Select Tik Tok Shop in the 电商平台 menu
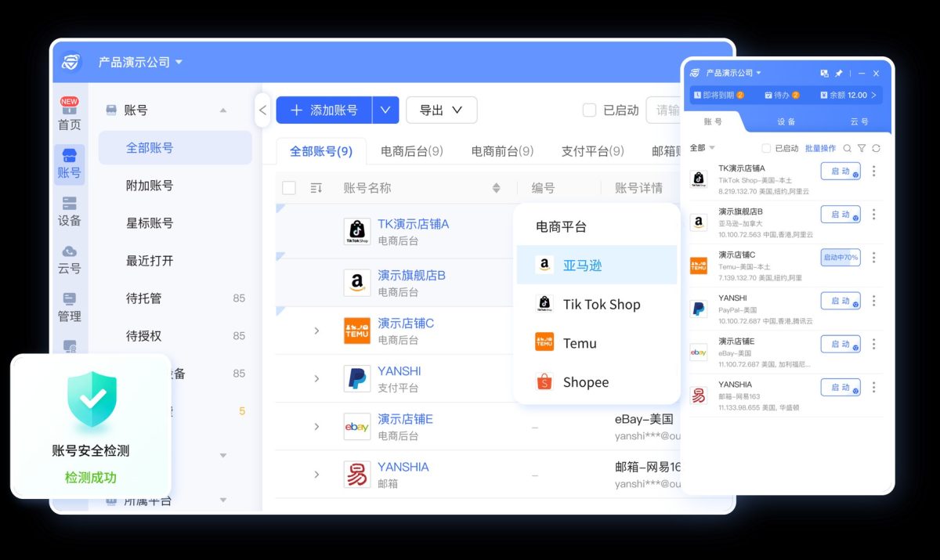 click(x=597, y=304)
